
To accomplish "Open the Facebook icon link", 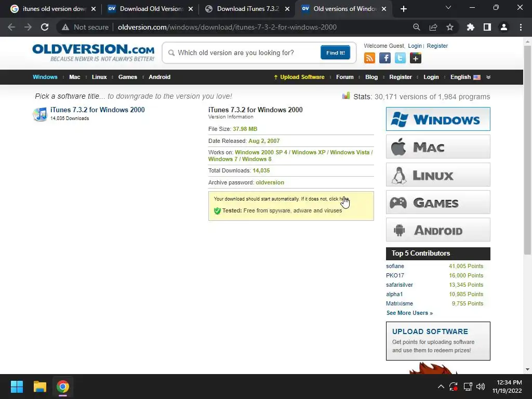I will pyautogui.click(x=385, y=58).
